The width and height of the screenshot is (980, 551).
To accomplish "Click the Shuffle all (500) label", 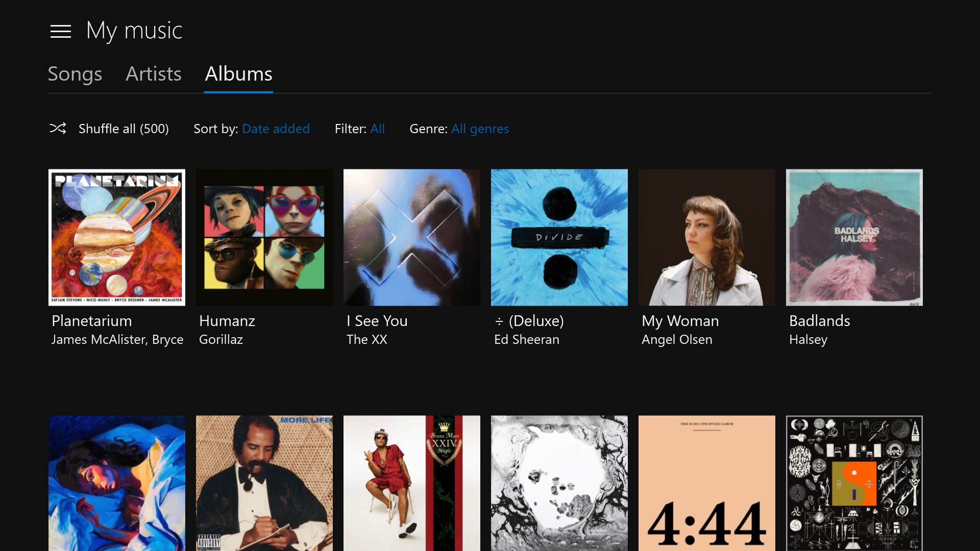I will pyautogui.click(x=123, y=129).
